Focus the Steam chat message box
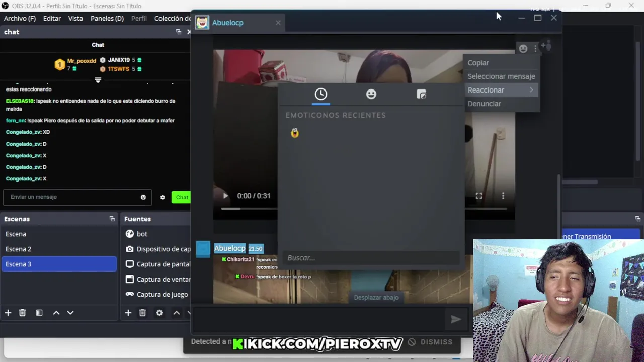 pos(319,319)
